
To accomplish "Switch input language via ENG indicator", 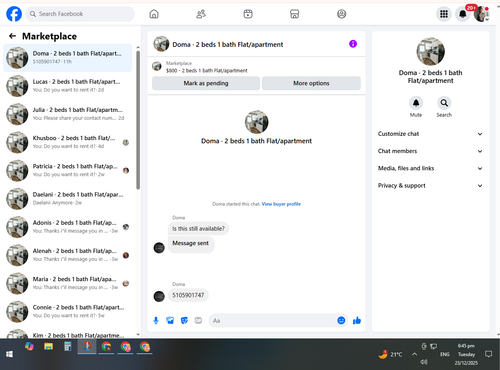I will click(445, 354).
